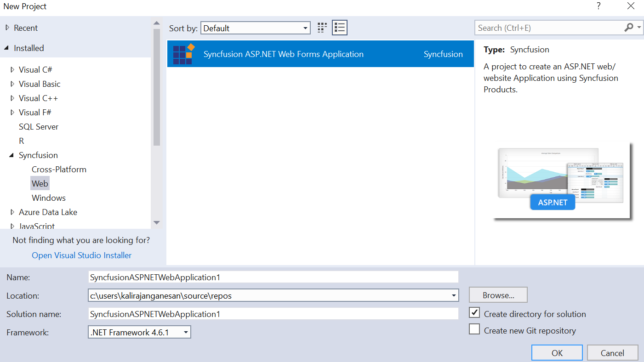Click the Syncfusion template grid icon
644x362 pixels.
coord(184,54)
